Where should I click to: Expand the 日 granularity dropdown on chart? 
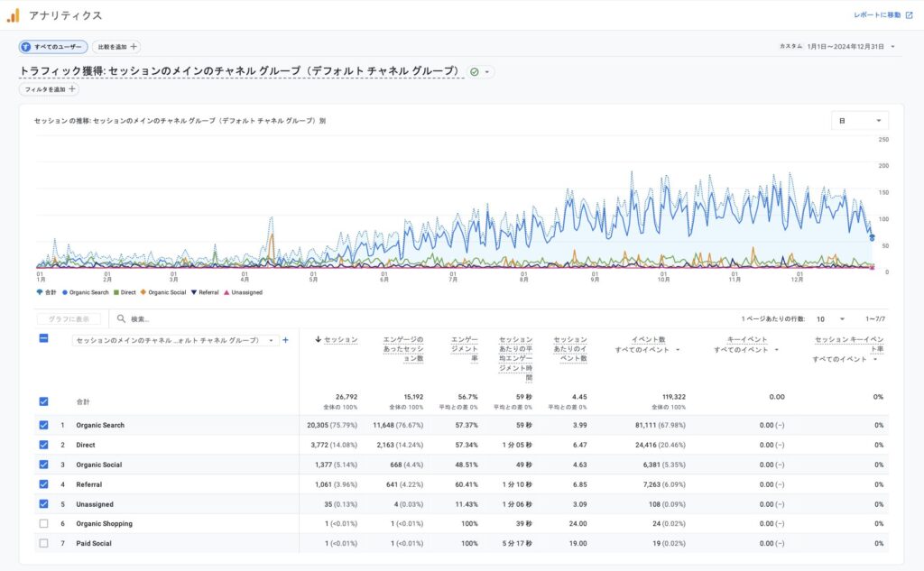pyautogui.click(x=859, y=121)
